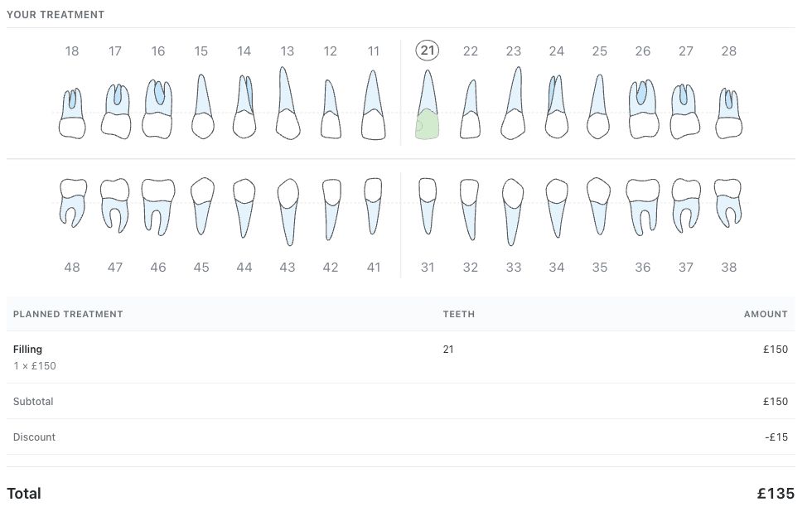Click the tooth 16 molar illustration
Image resolution: width=812 pixels, height=526 pixels.
coord(157,109)
